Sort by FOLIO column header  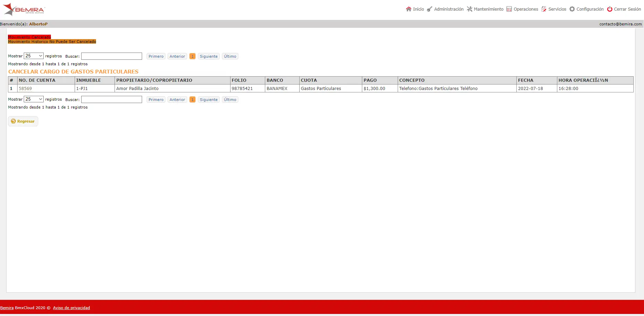pyautogui.click(x=247, y=80)
